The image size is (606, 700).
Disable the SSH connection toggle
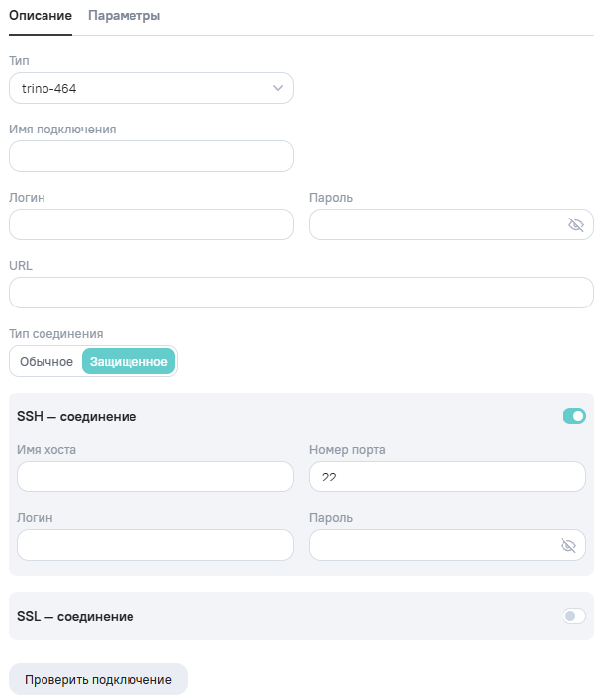pyautogui.click(x=573, y=416)
